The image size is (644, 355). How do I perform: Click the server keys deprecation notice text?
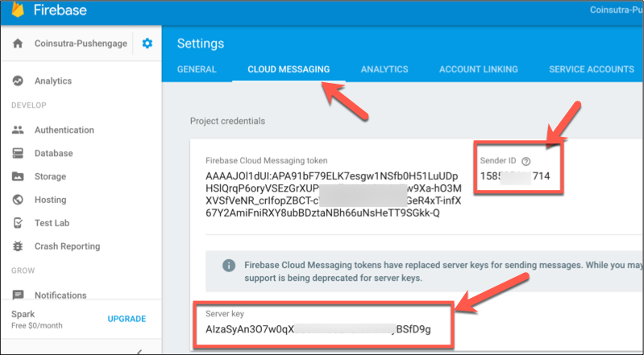click(444, 271)
